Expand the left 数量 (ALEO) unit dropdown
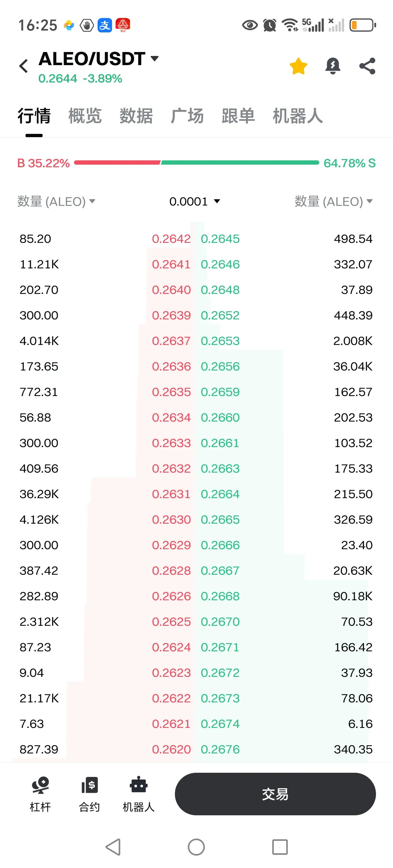 (56, 202)
